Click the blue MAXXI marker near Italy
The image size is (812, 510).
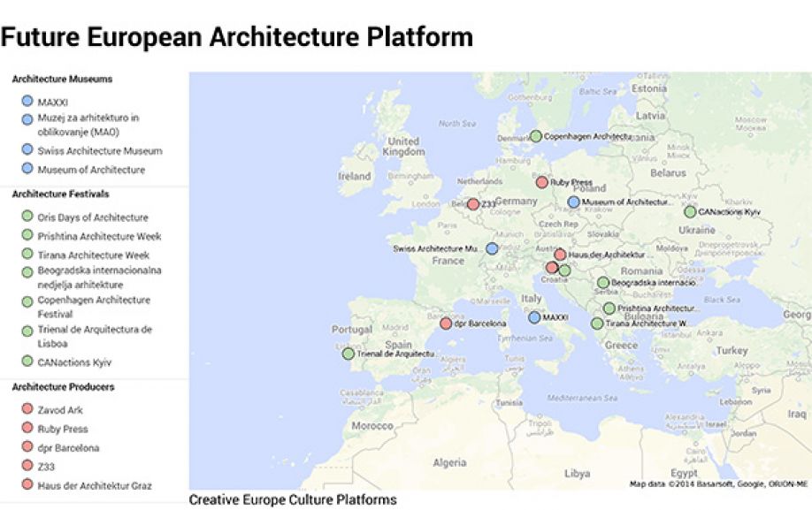tap(534, 317)
